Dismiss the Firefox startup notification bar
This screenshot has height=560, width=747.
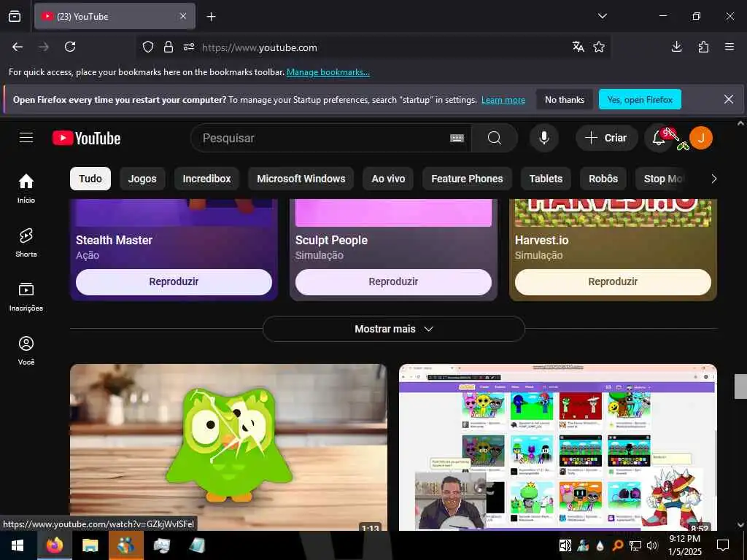tap(729, 99)
